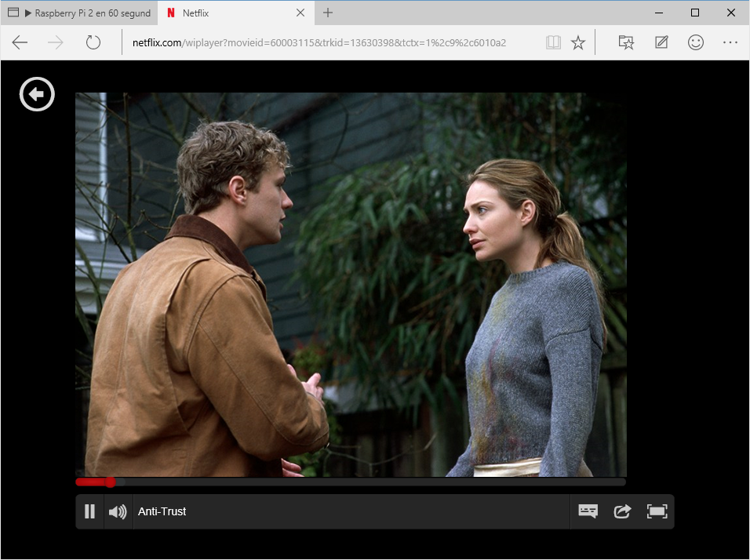Refresh the Netflix page
The image size is (750, 560).
[x=93, y=42]
